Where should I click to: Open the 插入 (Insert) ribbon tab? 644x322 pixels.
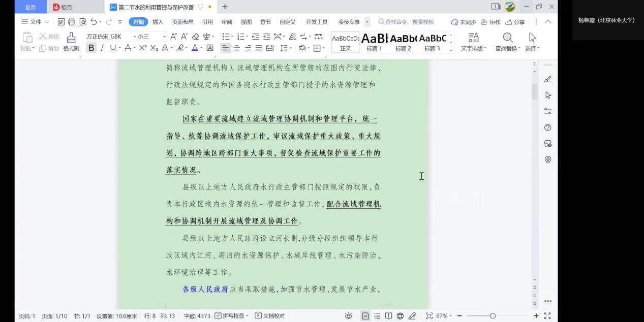click(x=158, y=22)
